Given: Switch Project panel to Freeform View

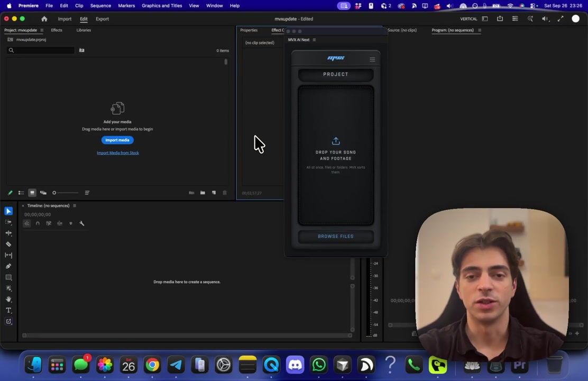Looking at the screenshot, I should [x=43, y=193].
